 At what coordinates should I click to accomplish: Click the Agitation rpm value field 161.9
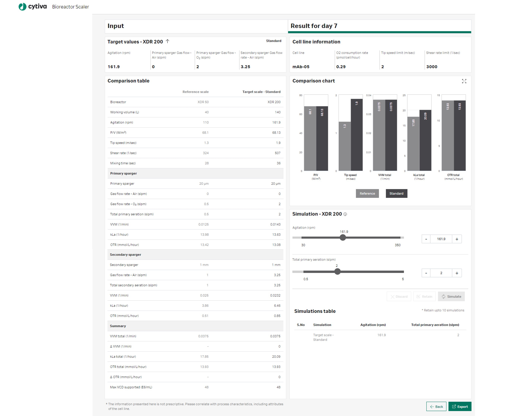[441, 239]
